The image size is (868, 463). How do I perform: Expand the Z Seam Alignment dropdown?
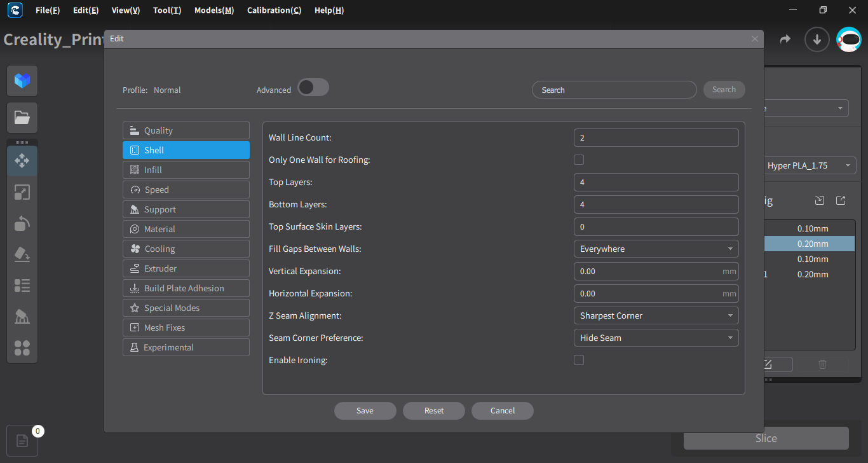point(656,315)
